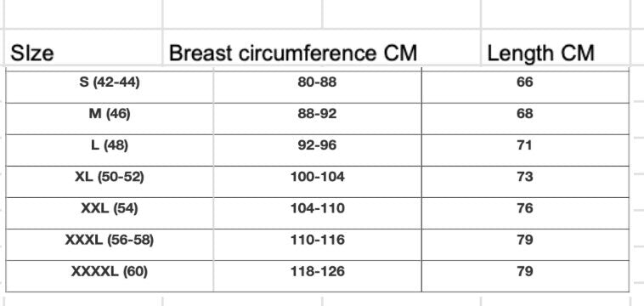Select the 'Length CM' header cell
Image resolution: width=644 pixels, height=306 pixels.
555,48
